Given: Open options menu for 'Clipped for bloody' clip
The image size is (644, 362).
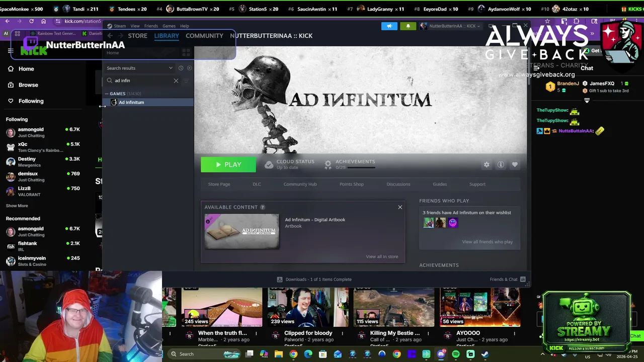Looking at the screenshot, I should click(342, 333).
